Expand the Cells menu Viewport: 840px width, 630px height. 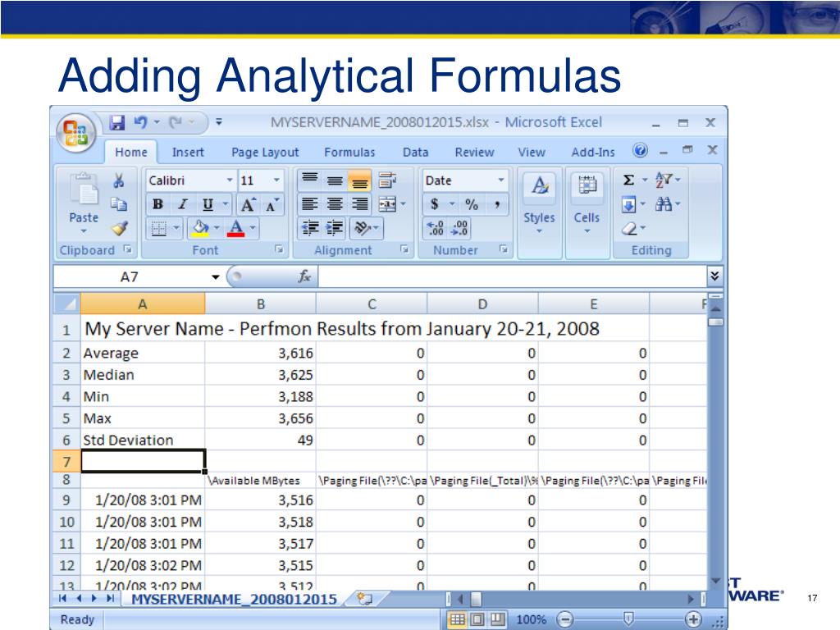[x=587, y=231]
